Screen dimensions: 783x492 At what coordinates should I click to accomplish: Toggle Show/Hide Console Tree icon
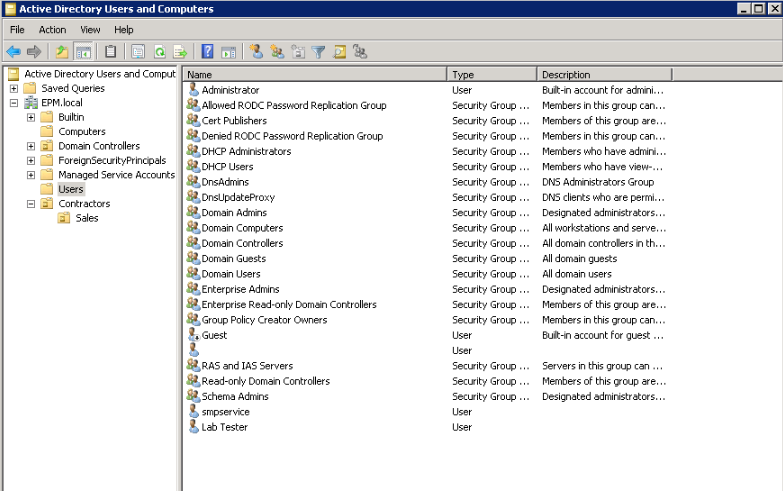pyautogui.click(x=83, y=51)
